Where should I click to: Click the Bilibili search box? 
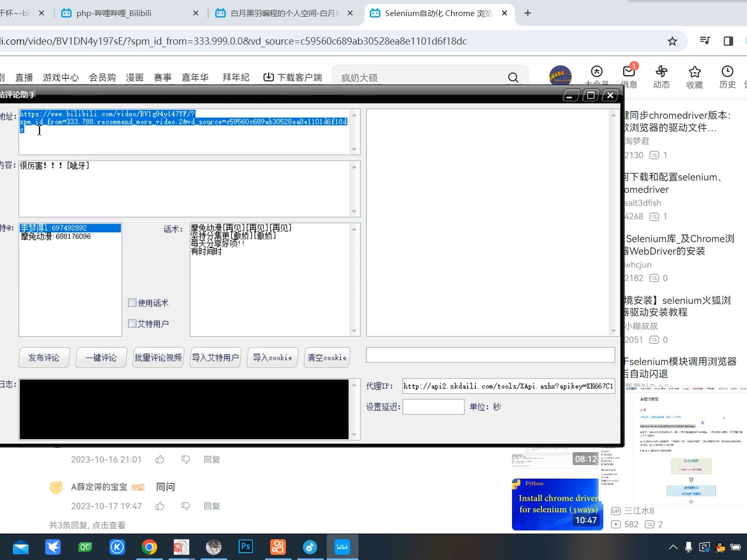420,78
